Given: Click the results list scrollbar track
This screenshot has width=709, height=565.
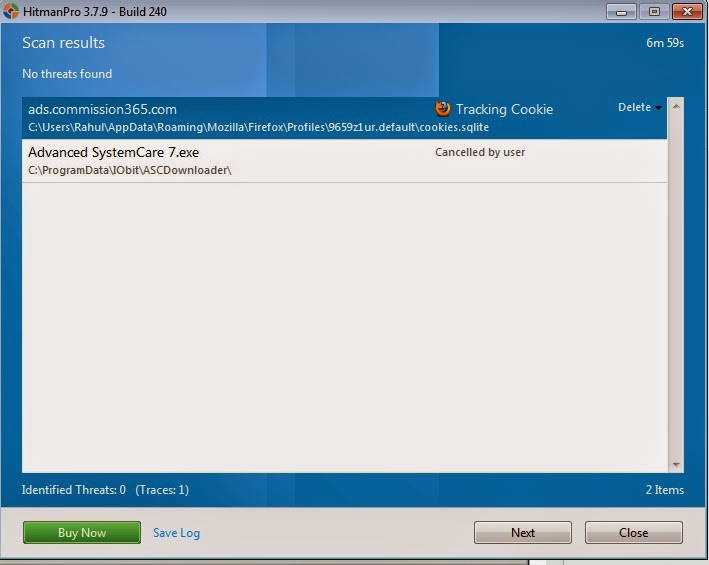Looking at the screenshot, I should click(x=676, y=285).
